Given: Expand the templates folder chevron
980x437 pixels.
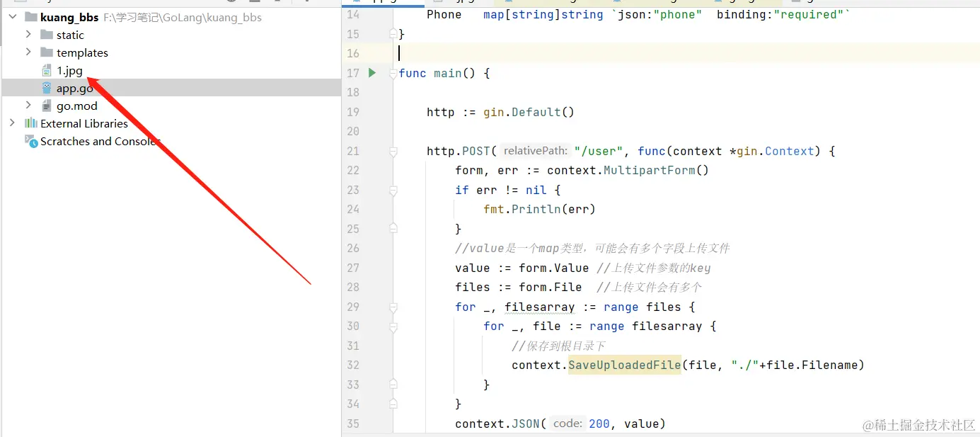Looking at the screenshot, I should (28, 52).
